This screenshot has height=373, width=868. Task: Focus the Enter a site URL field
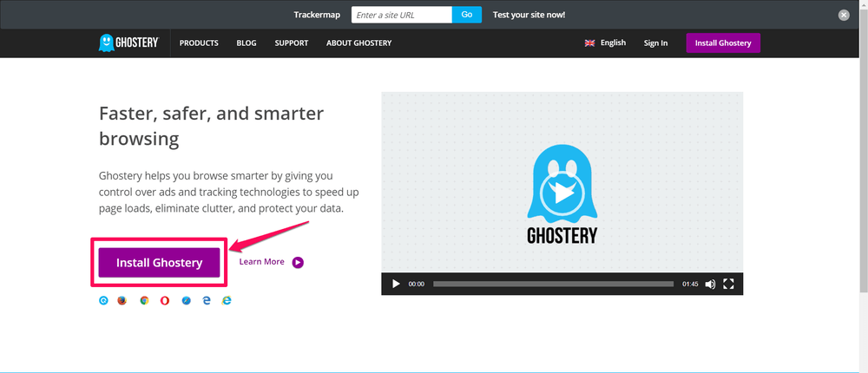(402, 15)
